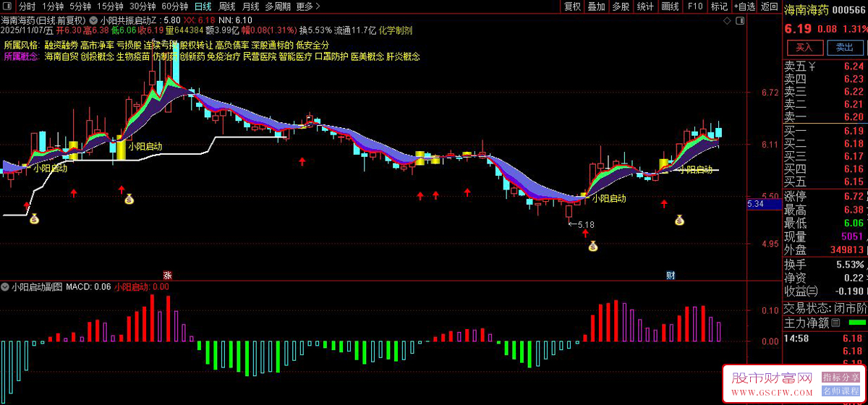Click stock code 000566
The width and height of the screenshot is (868, 405).
coord(849,10)
